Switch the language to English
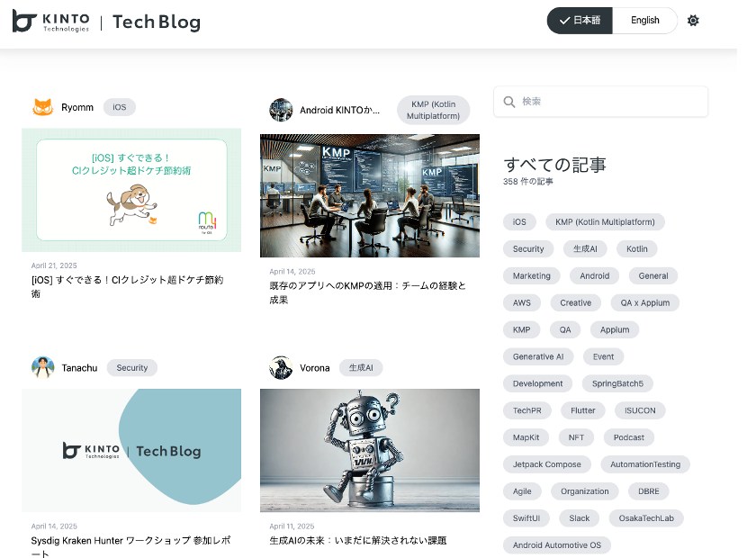The image size is (756, 558). pyautogui.click(x=644, y=21)
